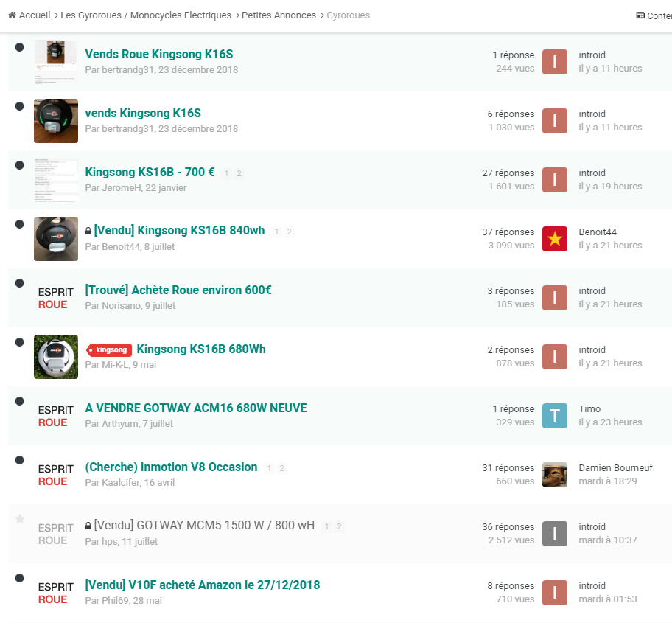Click introid avatar in Achète Roue row

(555, 298)
